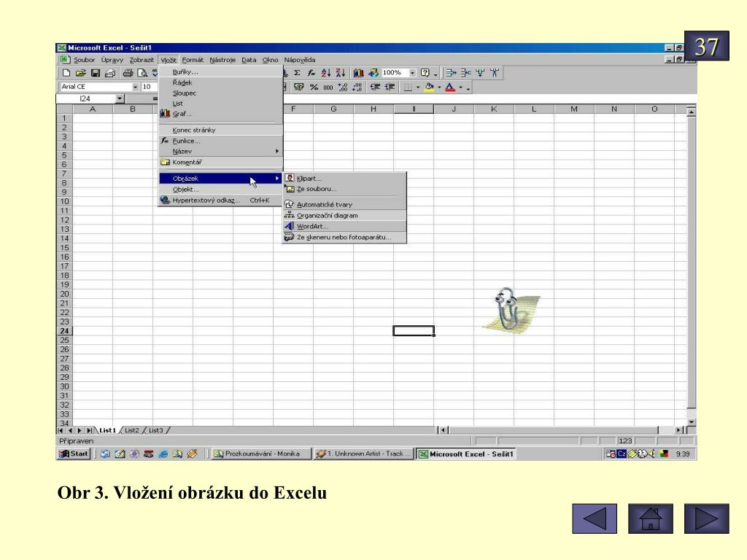Open the Soubor menu
747x560 pixels.
coord(84,60)
